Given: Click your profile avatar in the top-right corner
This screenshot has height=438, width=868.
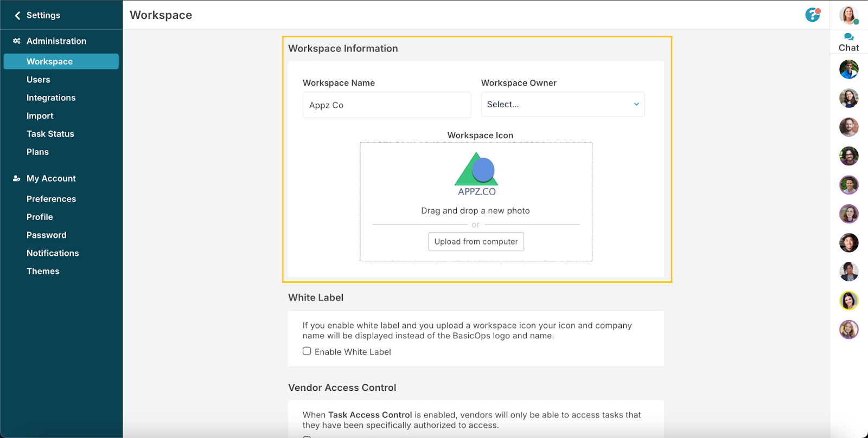Looking at the screenshot, I should (848, 15).
